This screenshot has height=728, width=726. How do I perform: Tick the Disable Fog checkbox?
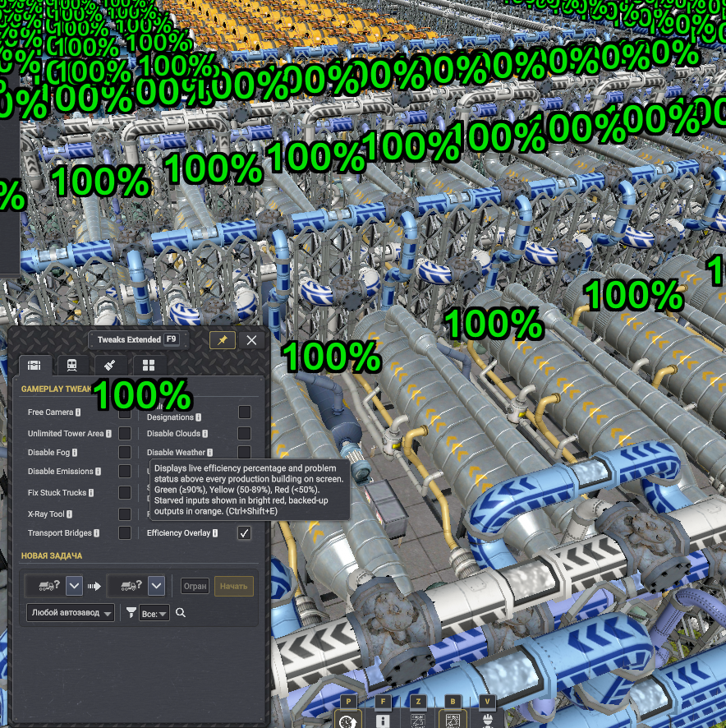(124, 452)
